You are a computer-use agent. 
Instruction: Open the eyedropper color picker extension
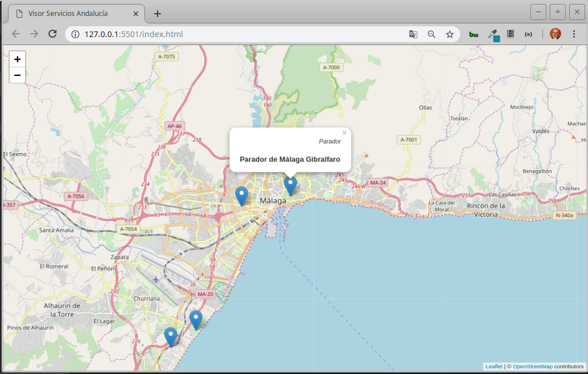tap(493, 34)
